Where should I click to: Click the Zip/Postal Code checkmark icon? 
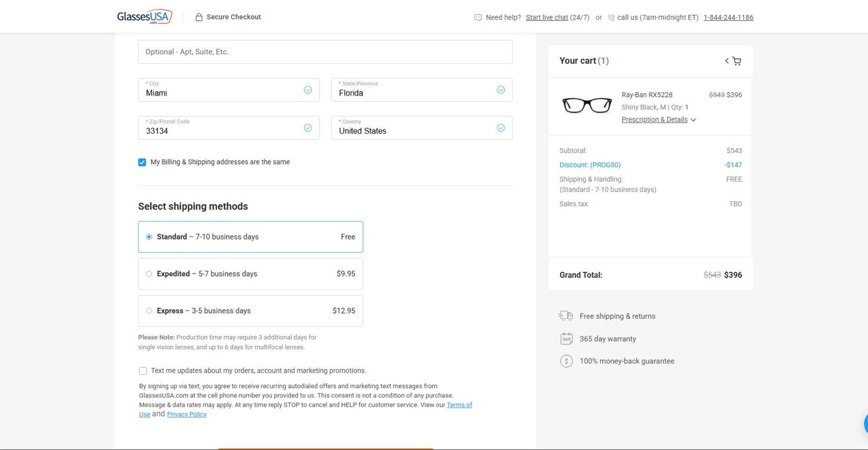pos(308,128)
